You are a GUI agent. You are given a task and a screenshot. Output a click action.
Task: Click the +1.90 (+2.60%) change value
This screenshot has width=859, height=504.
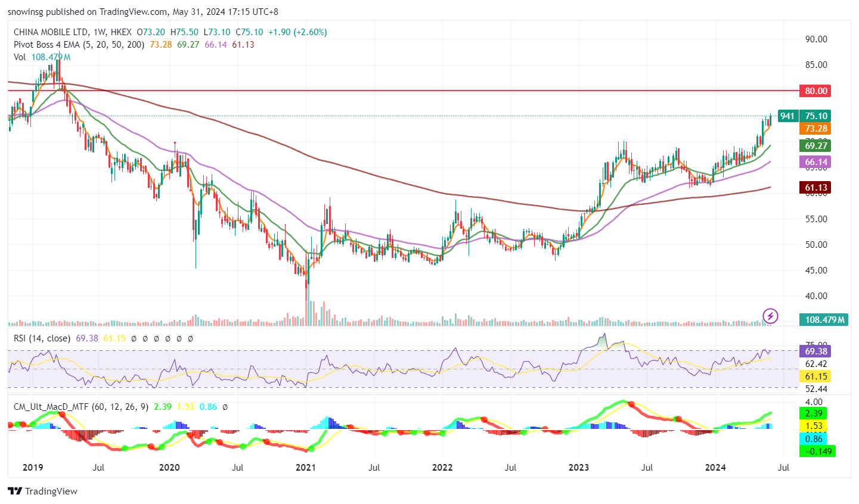(x=297, y=32)
